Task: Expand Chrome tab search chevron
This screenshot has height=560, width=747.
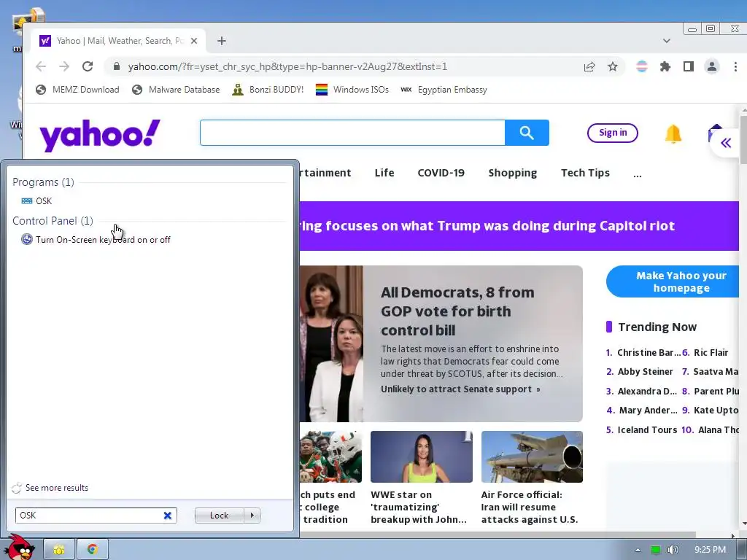Action: (x=667, y=41)
